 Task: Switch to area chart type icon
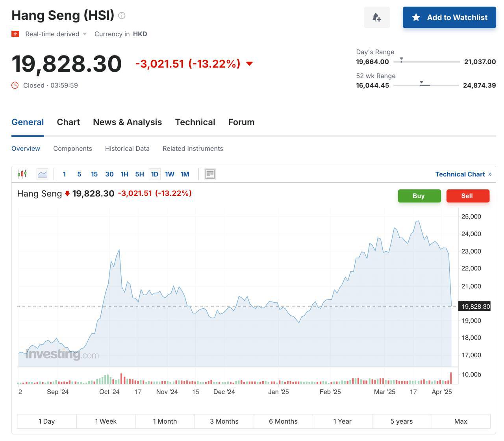[x=42, y=174]
